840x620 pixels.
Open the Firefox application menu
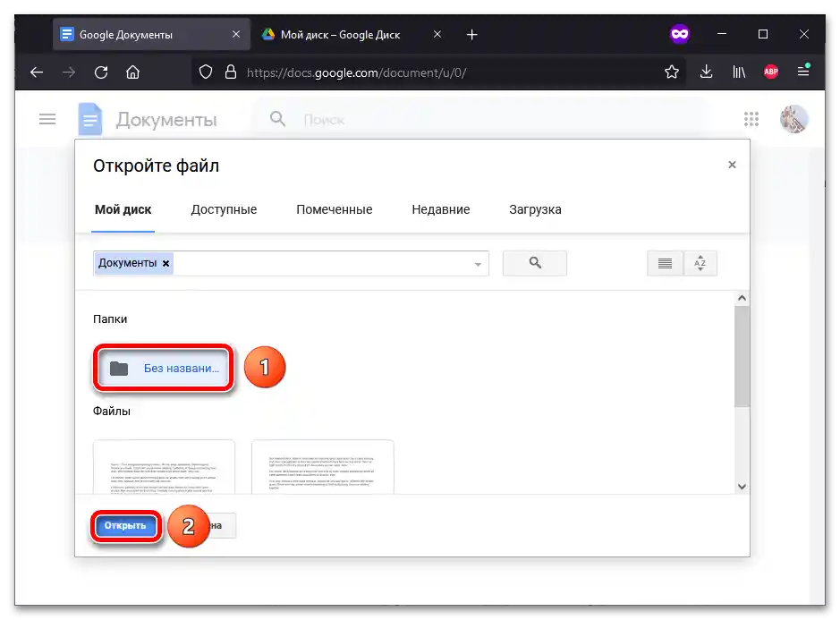click(803, 71)
